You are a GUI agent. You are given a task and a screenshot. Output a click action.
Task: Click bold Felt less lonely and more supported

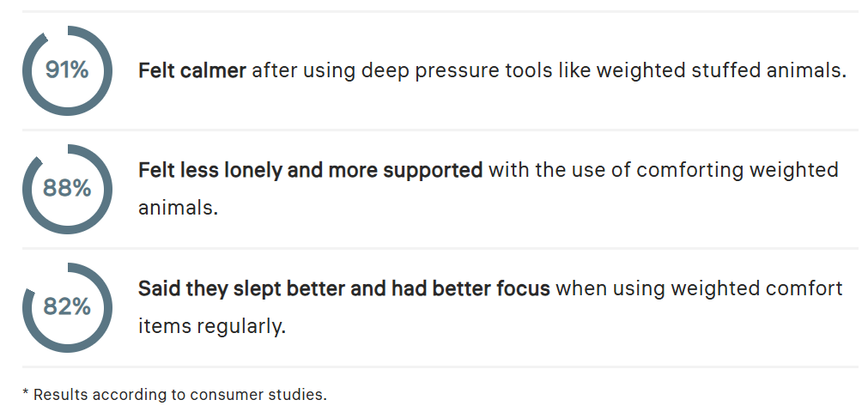pyautogui.click(x=311, y=170)
